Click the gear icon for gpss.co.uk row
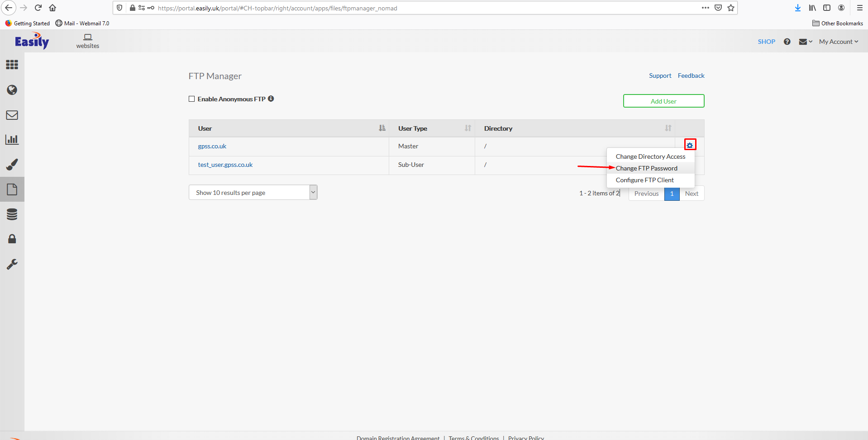Image resolution: width=868 pixels, height=440 pixels. click(690, 145)
